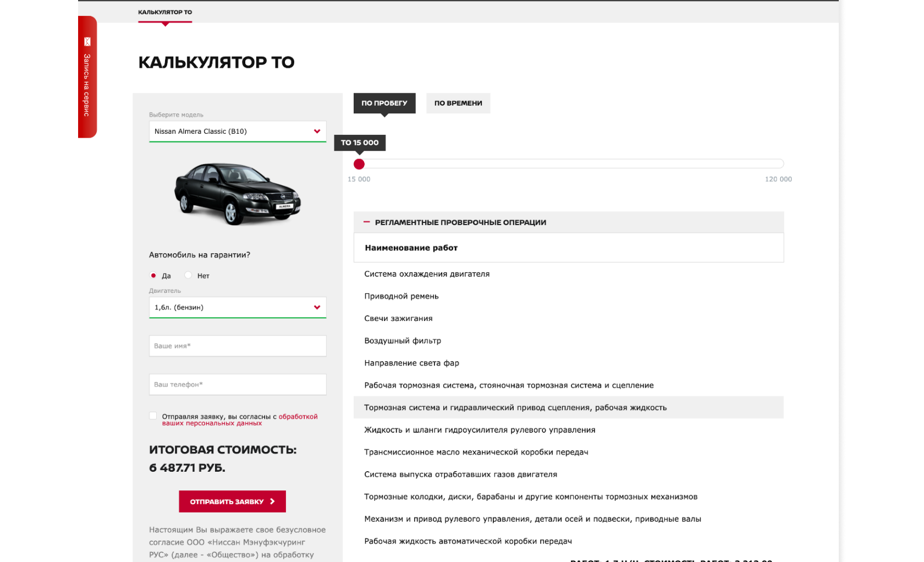The image size is (924, 562).
Task: Open the model dropdown Nissan Almera Classic
Action: coord(238,132)
